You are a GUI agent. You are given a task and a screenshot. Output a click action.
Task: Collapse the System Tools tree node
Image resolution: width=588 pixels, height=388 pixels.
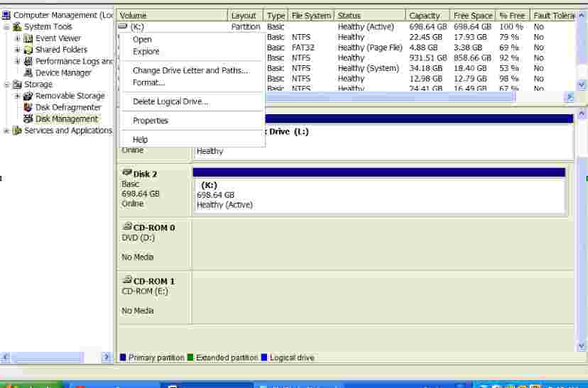(x=7, y=27)
